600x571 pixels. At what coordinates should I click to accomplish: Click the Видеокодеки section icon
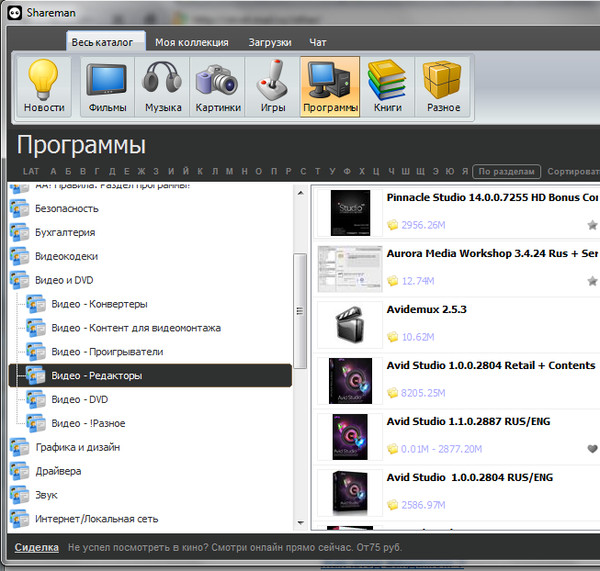[x=20, y=256]
